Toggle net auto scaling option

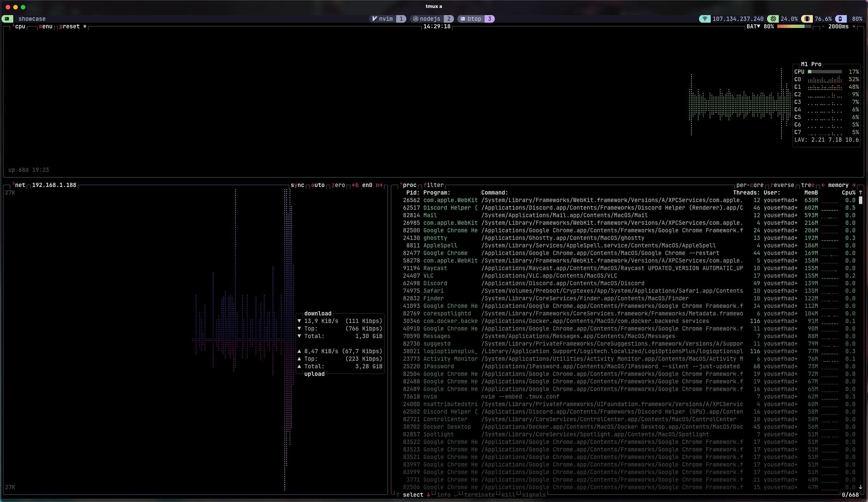click(x=318, y=185)
